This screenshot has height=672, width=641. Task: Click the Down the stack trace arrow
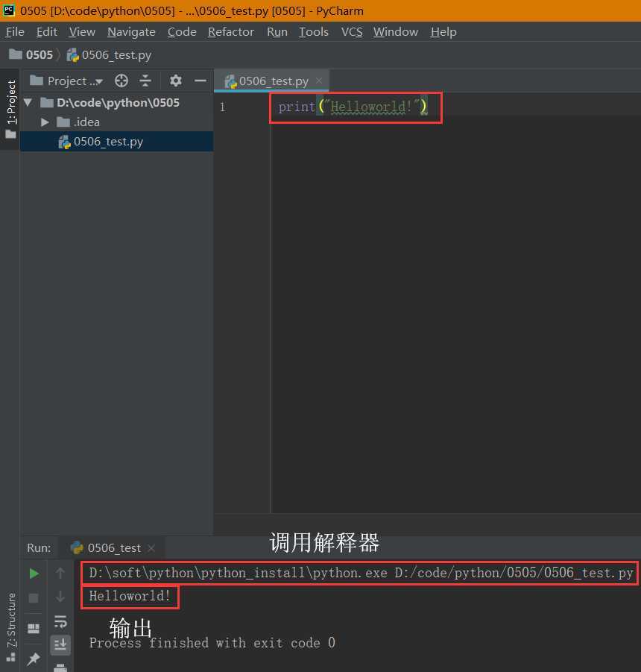[x=60, y=597]
